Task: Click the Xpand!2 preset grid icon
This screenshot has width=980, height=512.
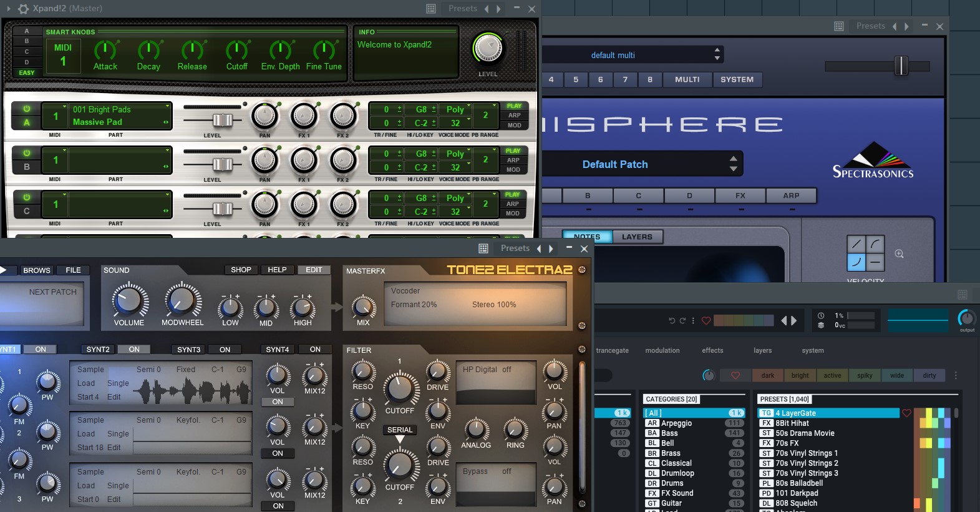Action: pos(431,9)
